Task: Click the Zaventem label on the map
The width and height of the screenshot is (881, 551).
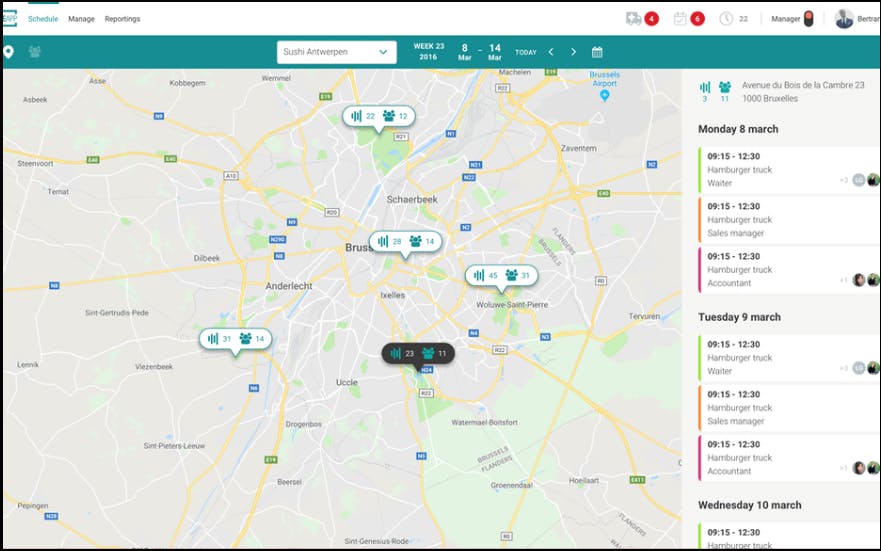Action: pos(579,148)
